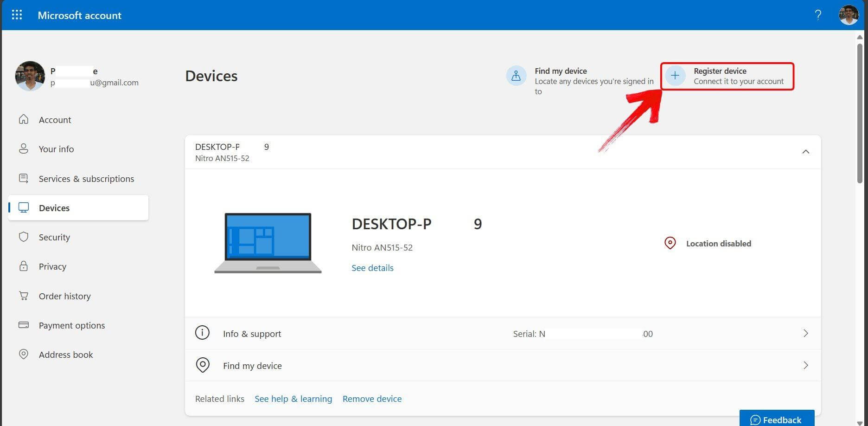The height and width of the screenshot is (426, 868).
Task: Click the See details link
Action: coord(372,268)
